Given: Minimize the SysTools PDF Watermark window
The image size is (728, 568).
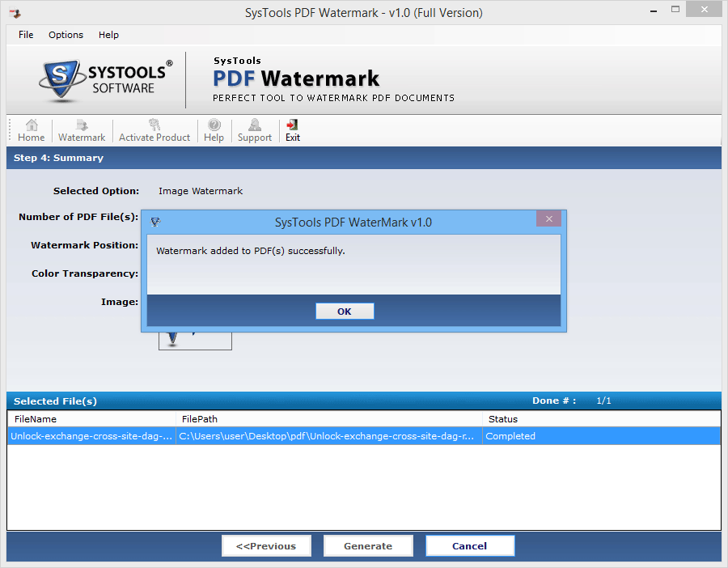Looking at the screenshot, I should point(654,11).
